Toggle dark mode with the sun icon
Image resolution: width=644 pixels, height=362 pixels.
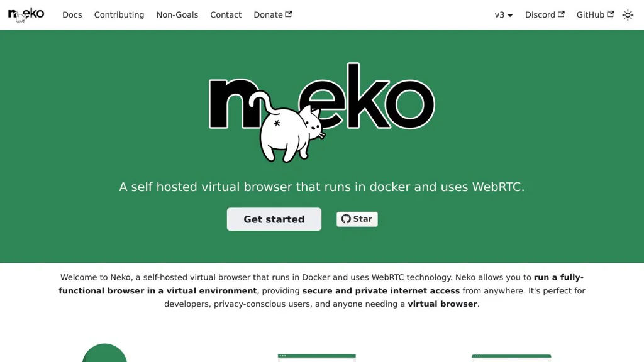pyautogui.click(x=628, y=15)
